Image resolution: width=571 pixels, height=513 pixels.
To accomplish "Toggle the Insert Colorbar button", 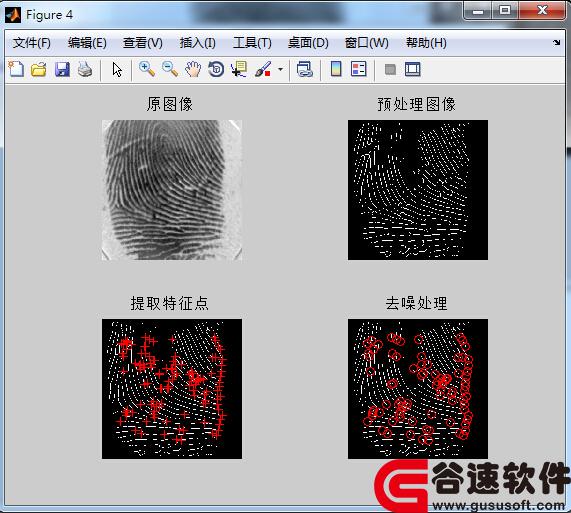I will 336,69.
